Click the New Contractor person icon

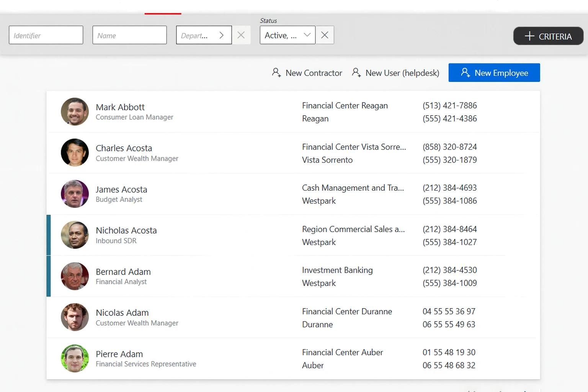pos(276,72)
